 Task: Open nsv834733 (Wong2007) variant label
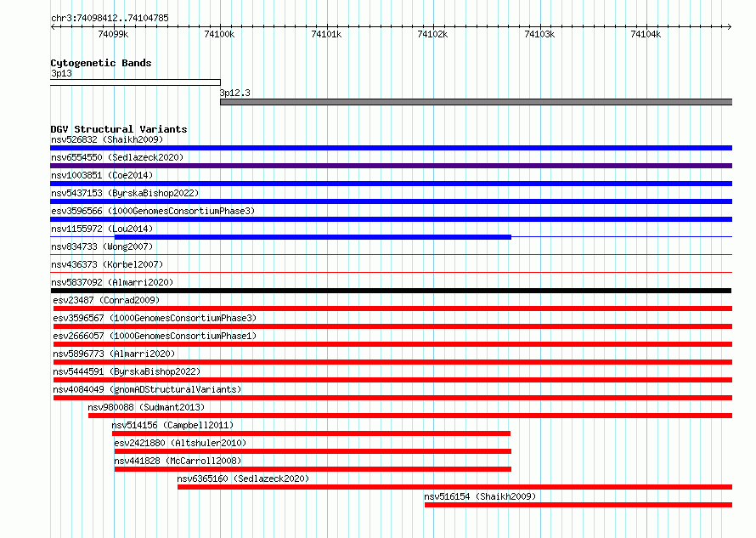(102, 246)
